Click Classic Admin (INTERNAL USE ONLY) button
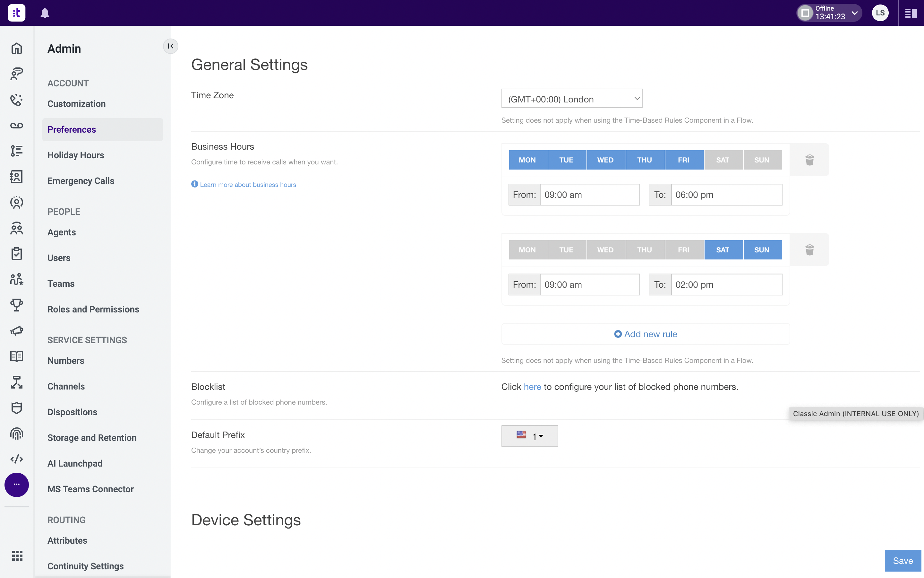 pos(856,414)
